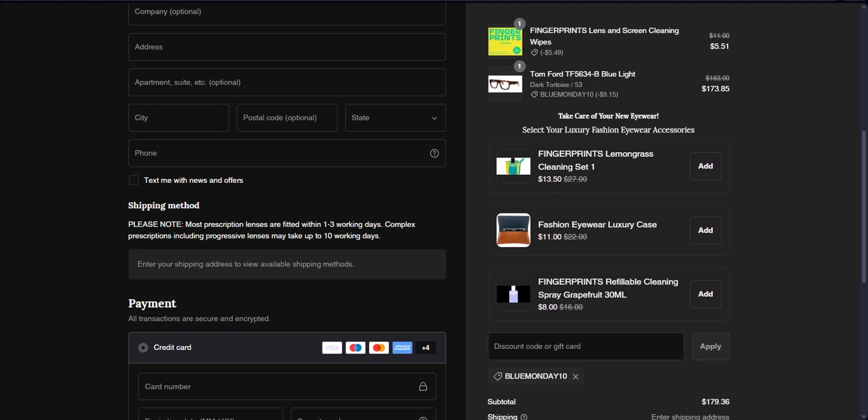Image resolution: width=868 pixels, height=420 pixels.
Task: Add FINGERPRINTS Lemongrass Cleaning Set 1
Action: (705, 166)
